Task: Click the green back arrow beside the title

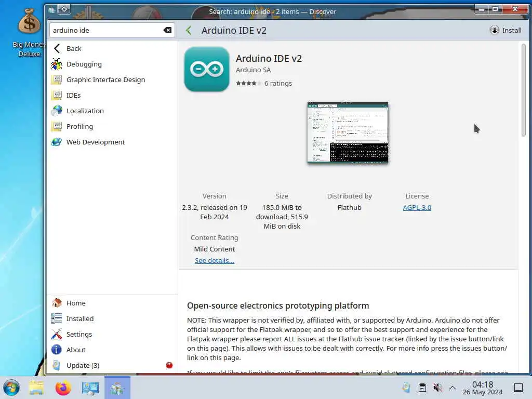Action: (189, 31)
